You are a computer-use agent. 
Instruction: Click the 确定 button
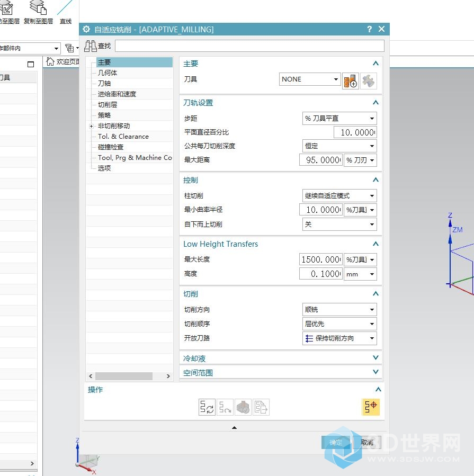[x=336, y=443]
